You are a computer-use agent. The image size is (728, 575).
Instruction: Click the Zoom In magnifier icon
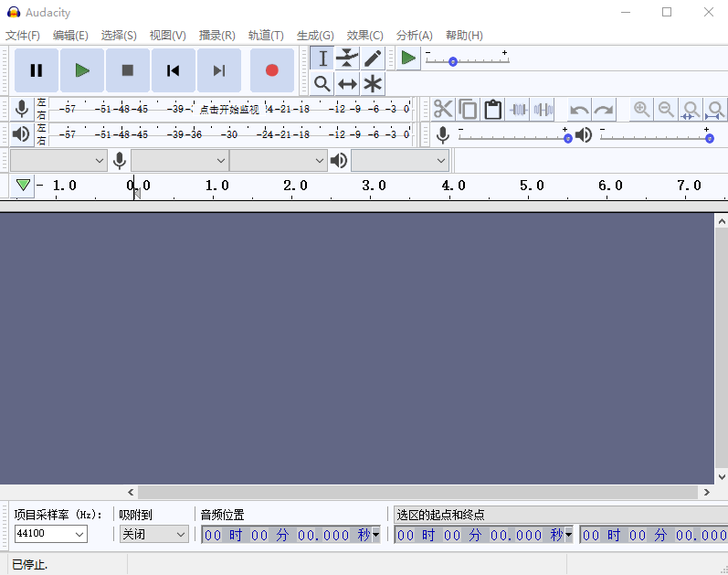pos(642,110)
